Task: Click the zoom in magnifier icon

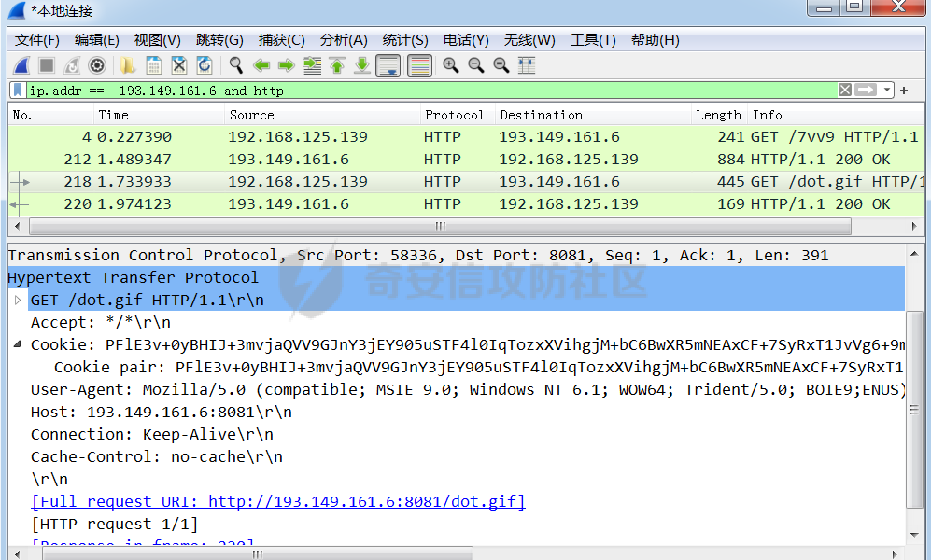Action: coord(450,65)
